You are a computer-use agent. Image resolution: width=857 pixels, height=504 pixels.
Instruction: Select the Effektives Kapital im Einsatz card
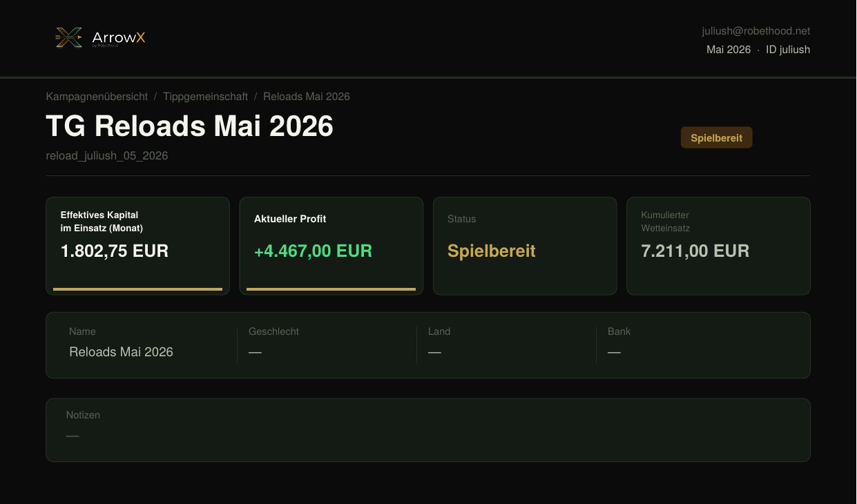138,246
